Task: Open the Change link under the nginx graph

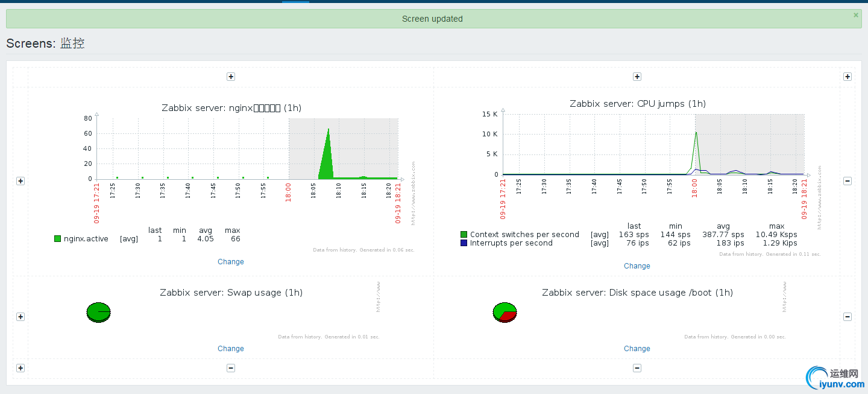Action: click(x=231, y=262)
